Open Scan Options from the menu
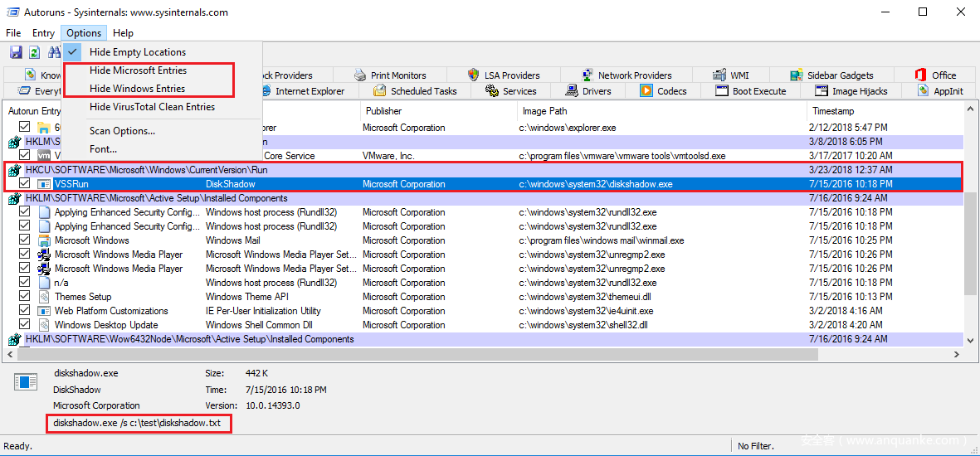 pos(122,131)
